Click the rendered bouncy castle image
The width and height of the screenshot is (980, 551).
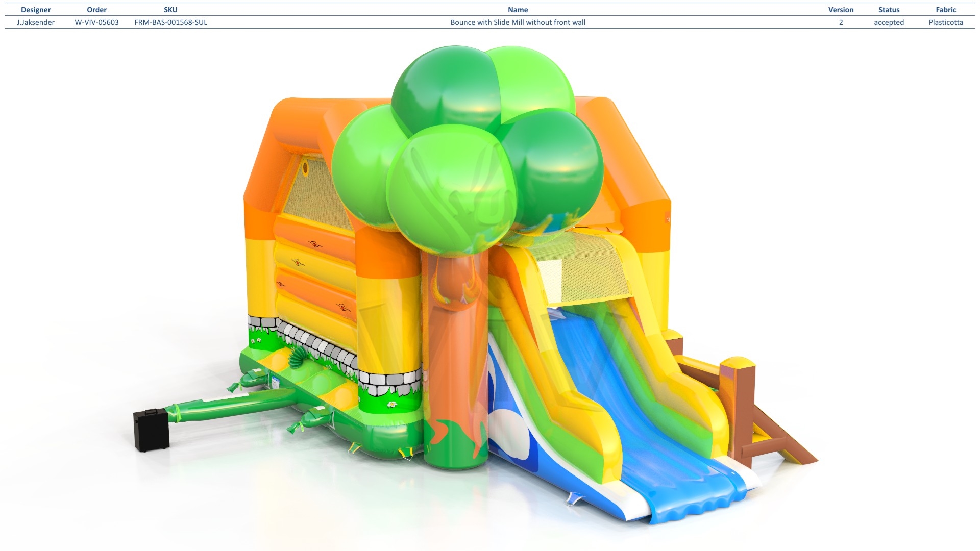[x=475, y=286]
